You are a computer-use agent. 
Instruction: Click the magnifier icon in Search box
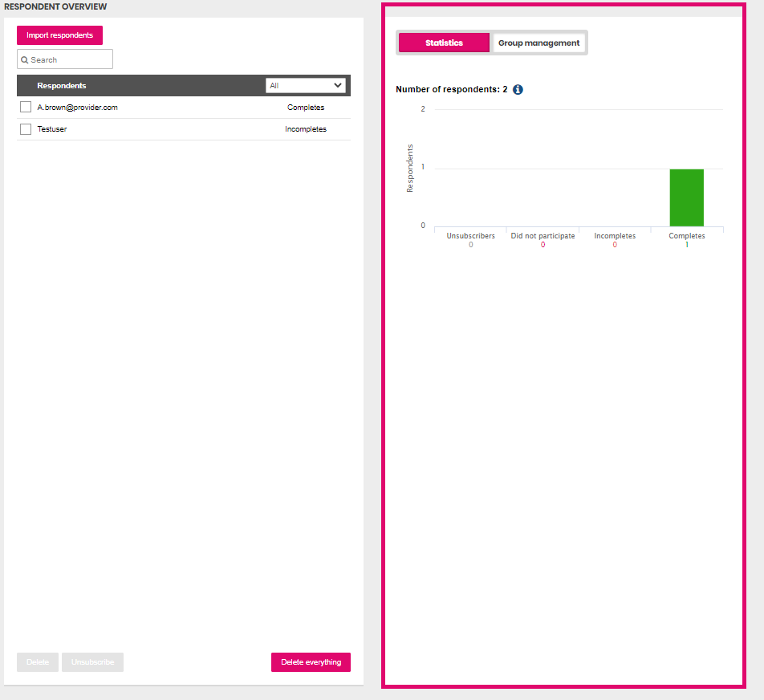point(24,60)
